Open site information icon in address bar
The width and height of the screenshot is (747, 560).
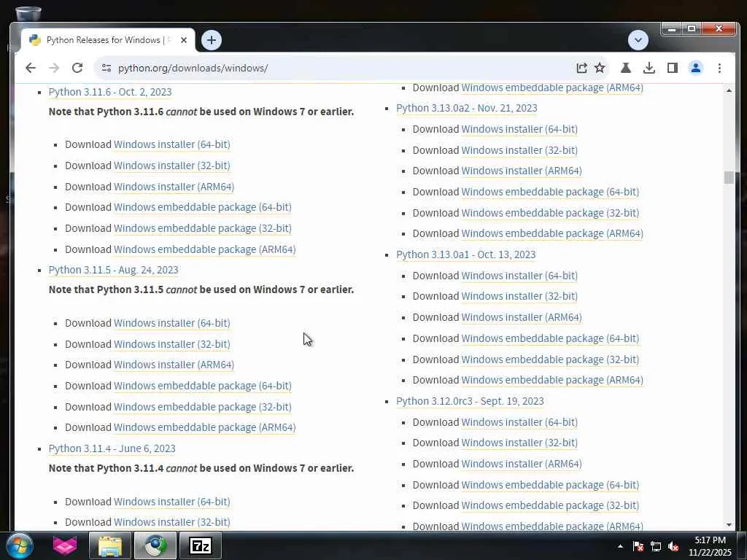(x=107, y=68)
